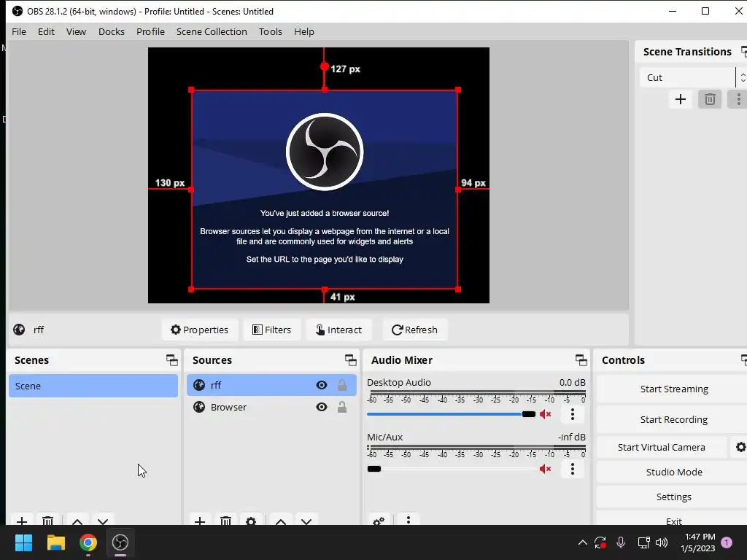
Task: Open Desktop Audio three-dot options menu
Action: pyautogui.click(x=573, y=414)
